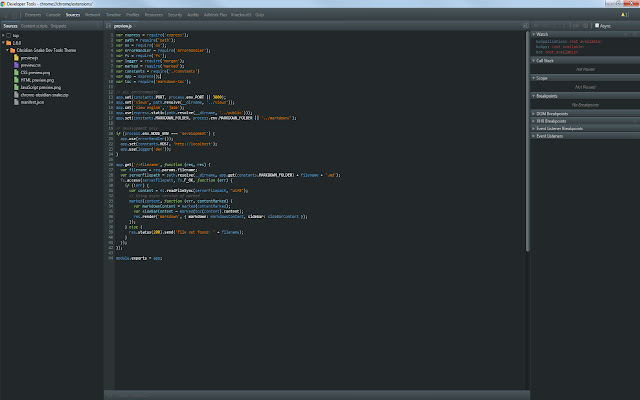Expand the DOM Breakpoints section

click(533, 113)
